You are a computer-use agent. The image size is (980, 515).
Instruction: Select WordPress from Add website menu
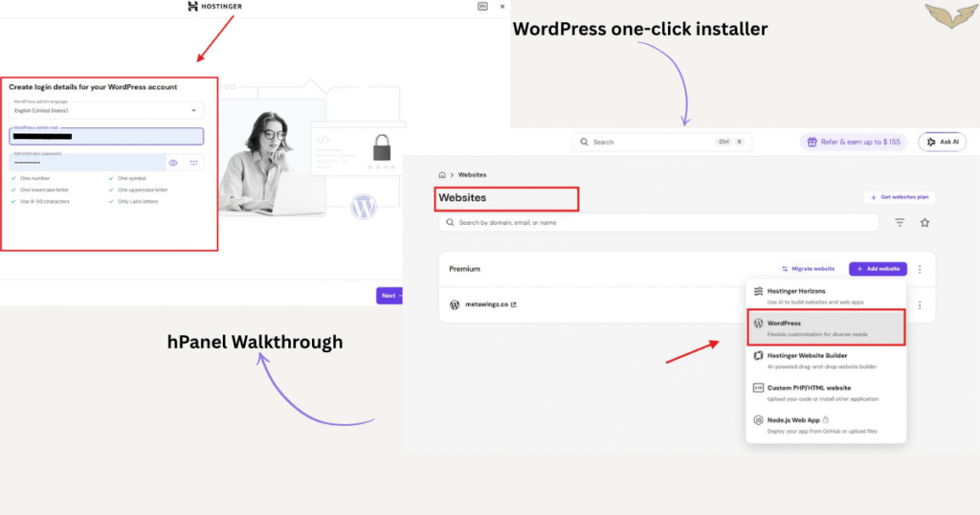coord(826,327)
